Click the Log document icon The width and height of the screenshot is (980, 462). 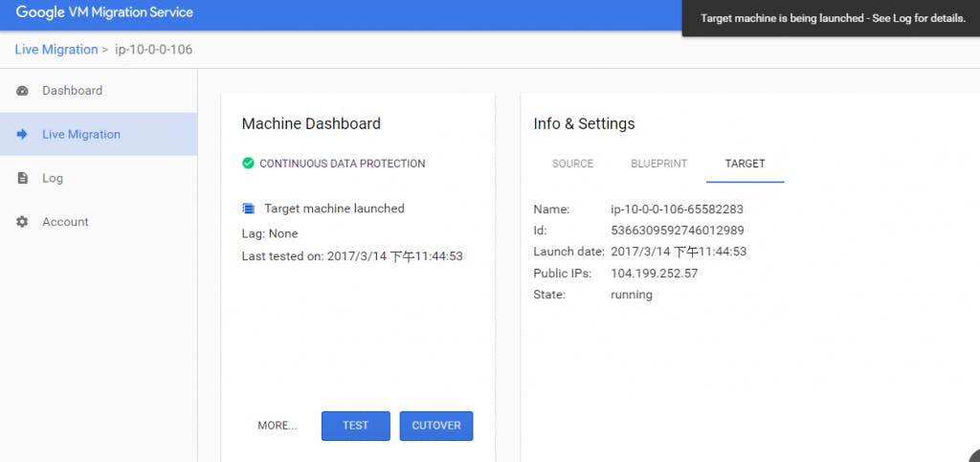click(23, 178)
